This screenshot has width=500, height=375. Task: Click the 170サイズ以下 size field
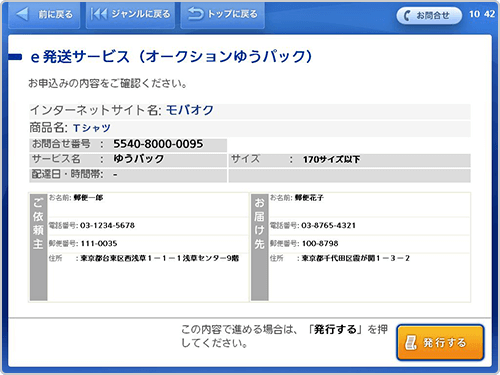coord(331,160)
